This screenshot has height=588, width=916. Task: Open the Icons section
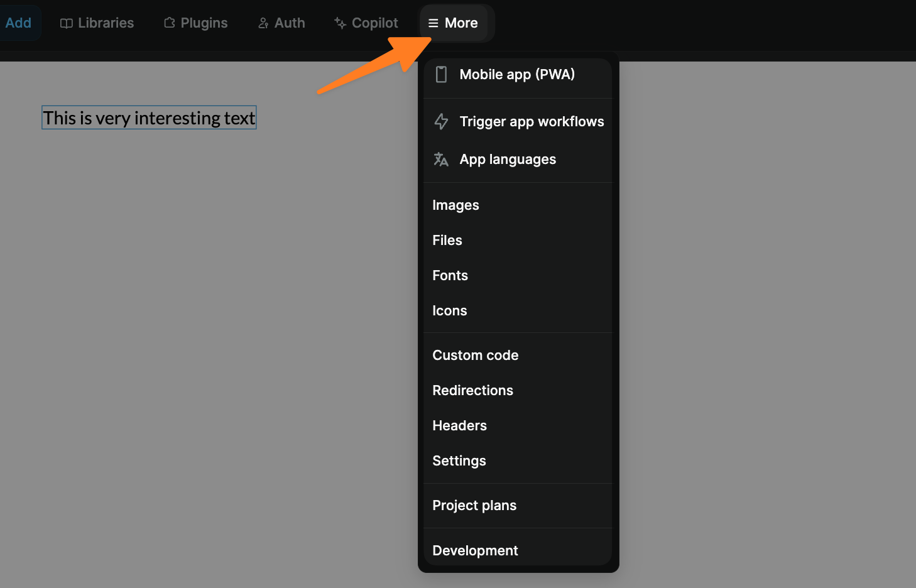449,310
